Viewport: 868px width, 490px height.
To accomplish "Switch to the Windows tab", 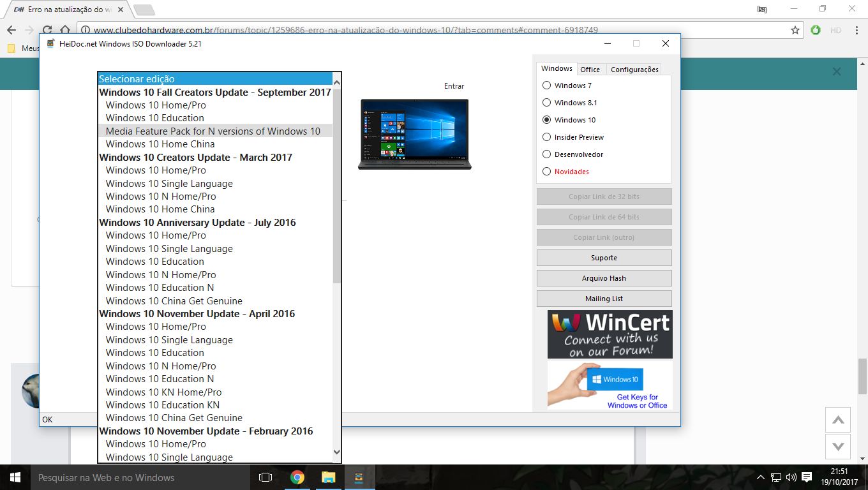I will 557,69.
